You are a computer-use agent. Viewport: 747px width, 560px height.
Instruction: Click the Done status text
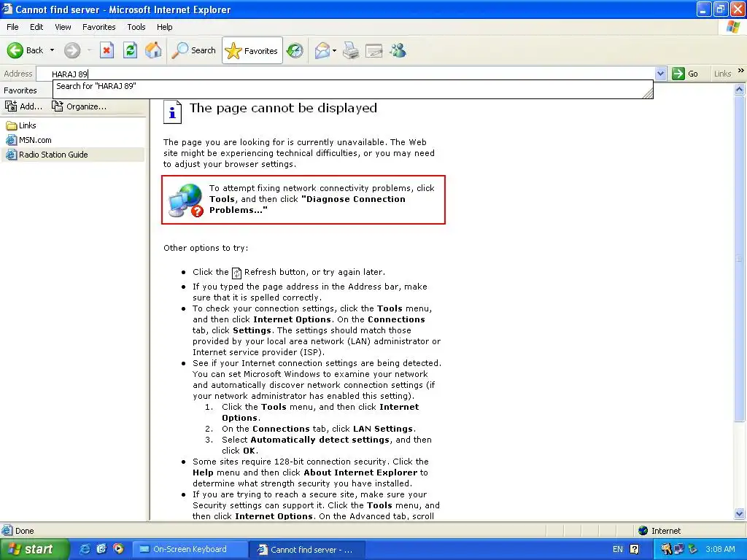[24, 531]
